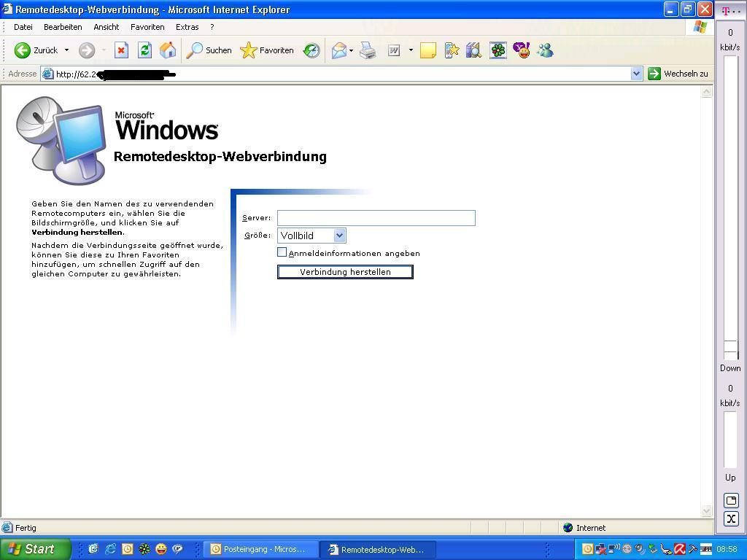Click the sidebar window restore icon above X
747x560 pixels.
pyautogui.click(x=731, y=500)
